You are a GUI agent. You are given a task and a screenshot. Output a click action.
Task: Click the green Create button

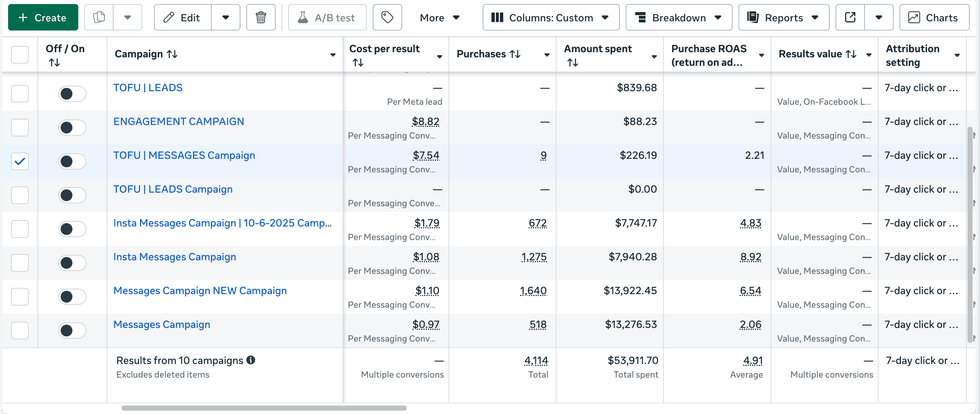tap(43, 17)
